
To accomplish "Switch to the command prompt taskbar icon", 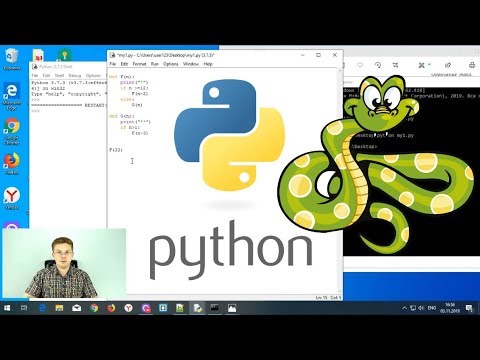I will pos(215,308).
